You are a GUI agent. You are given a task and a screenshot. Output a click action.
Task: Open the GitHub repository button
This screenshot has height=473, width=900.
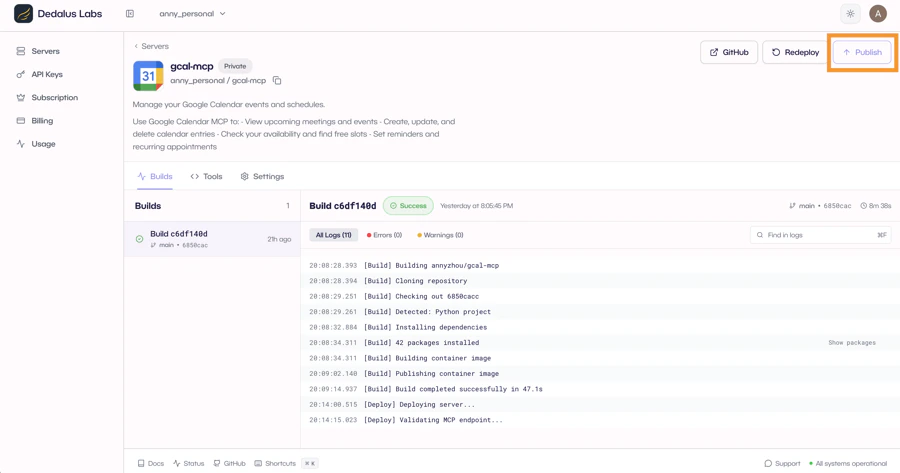point(729,52)
